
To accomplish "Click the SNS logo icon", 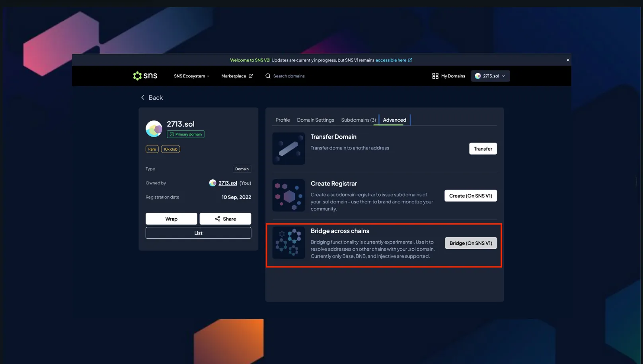I will pyautogui.click(x=138, y=76).
